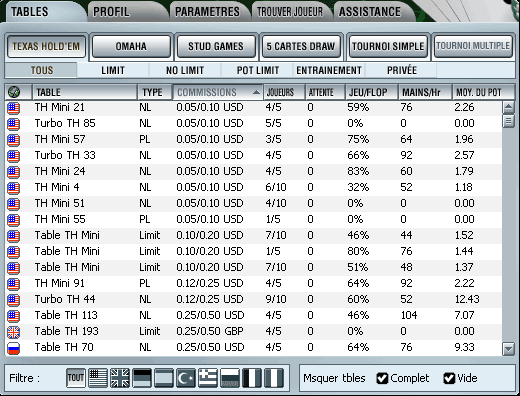Click the table list scroll down arrow
This screenshot has width=520, height=396.
click(508, 349)
